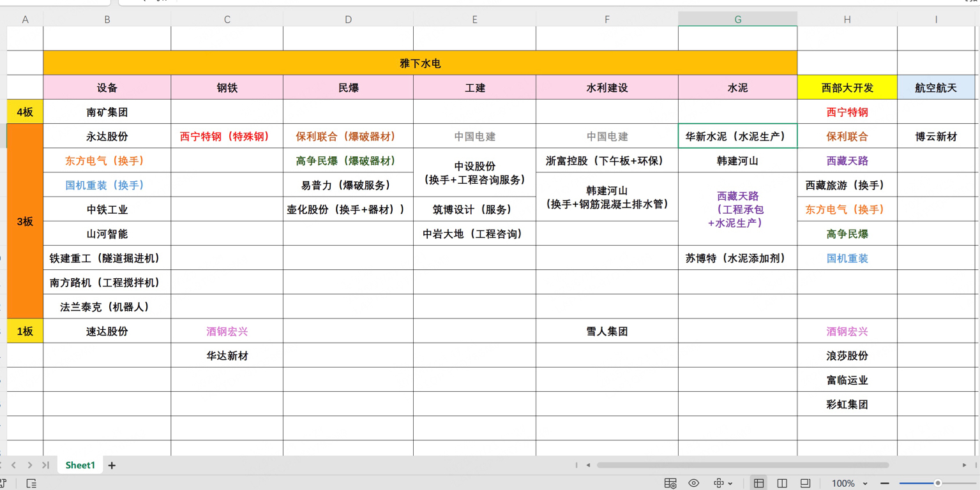Click the 水利建设 header cell
The width and height of the screenshot is (980, 490).
click(607, 87)
